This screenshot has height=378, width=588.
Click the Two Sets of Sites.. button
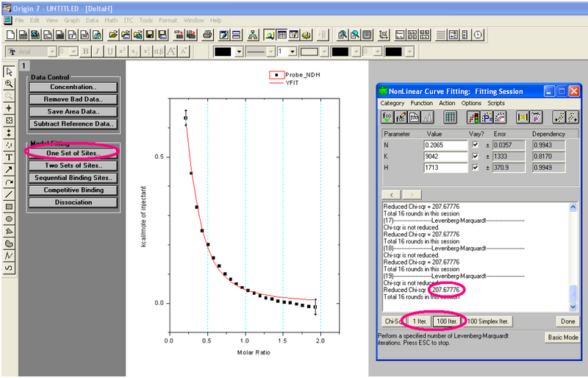coord(73,165)
